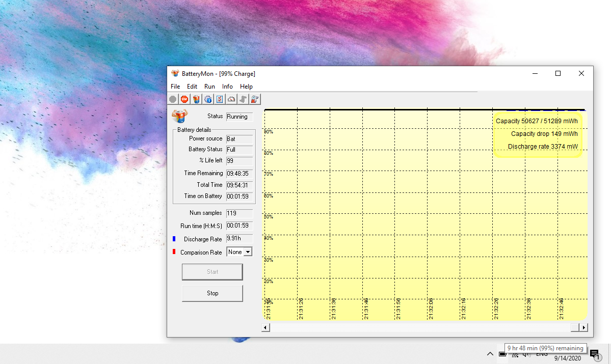Viewport: 611px width, 364px height.
Task: Click the Start button
Action: pyautogui.click(x=212, y=272)
